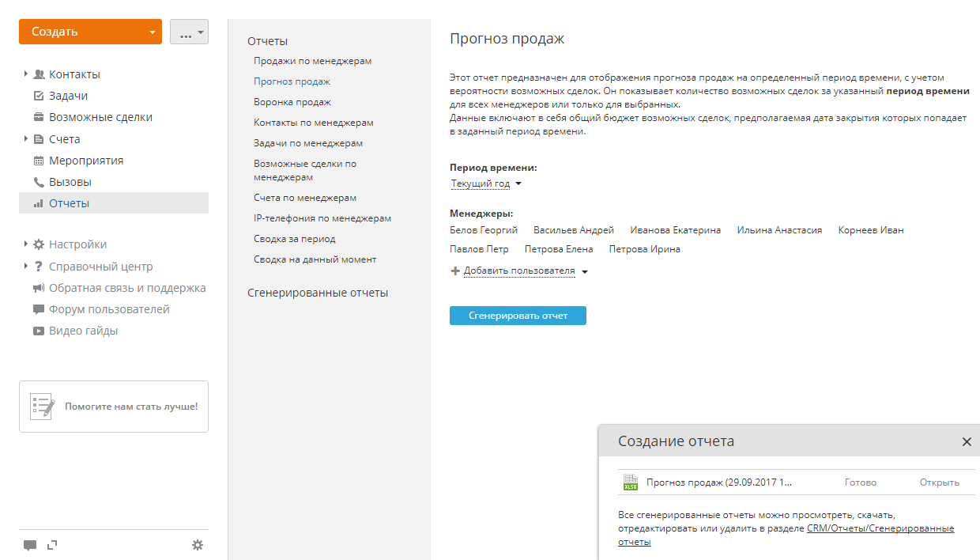The height and width of the screenshot is (560, 980).
Task: Click the Счета document icon
Action: pyautogui.click(x=39, y=139)
